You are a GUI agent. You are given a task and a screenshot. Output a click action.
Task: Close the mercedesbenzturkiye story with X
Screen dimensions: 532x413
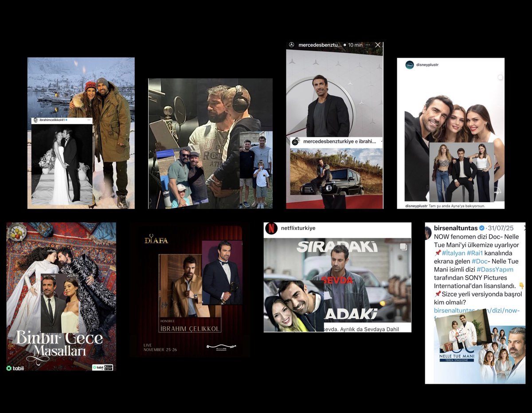378,45
